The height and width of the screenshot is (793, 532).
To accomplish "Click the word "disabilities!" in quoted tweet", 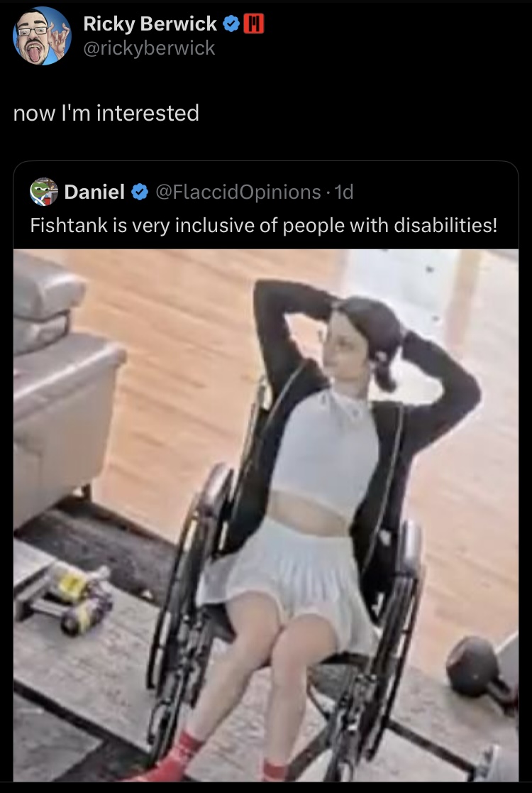I will [445, 225].
